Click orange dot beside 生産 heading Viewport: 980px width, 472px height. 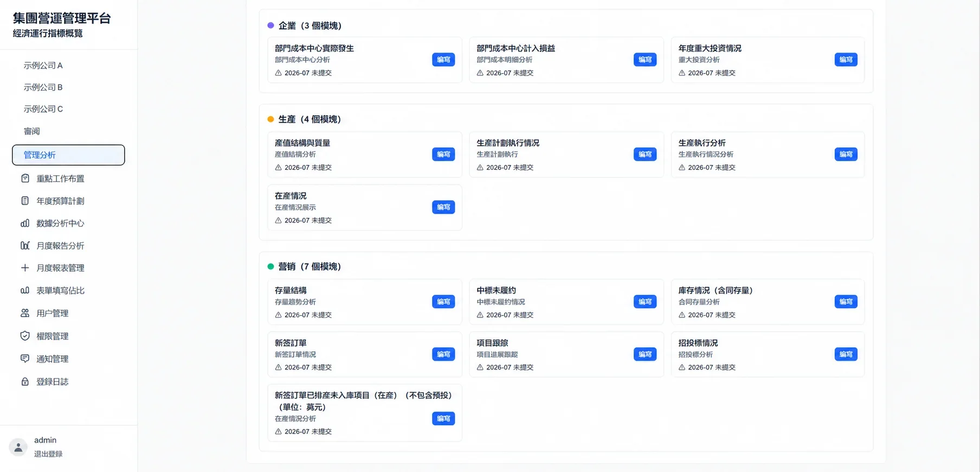tap(270, 119)
